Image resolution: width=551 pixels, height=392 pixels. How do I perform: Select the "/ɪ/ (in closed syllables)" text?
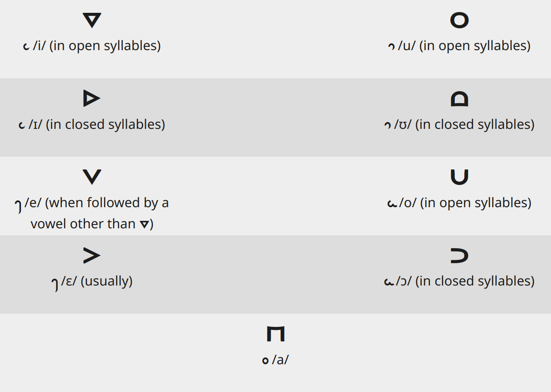click(97, 124)
